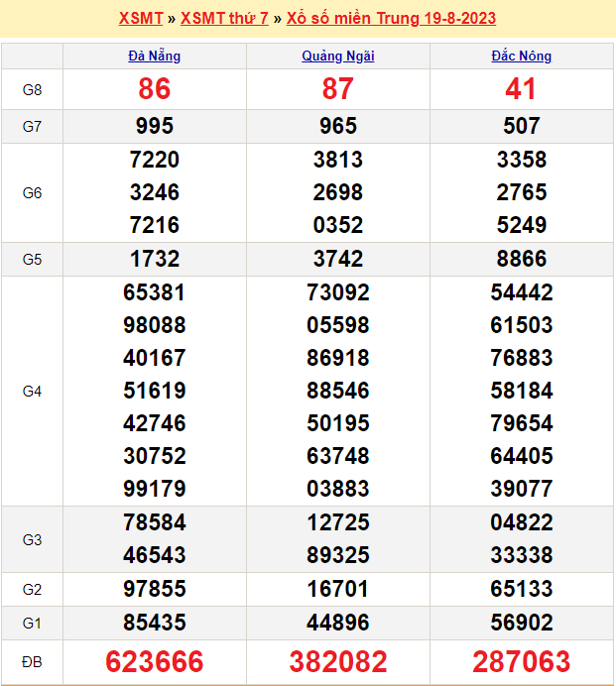Select the G8 result 87
The width and height of the screenshot is (616, 686).
pyautogui.click(x=337, y=90)
